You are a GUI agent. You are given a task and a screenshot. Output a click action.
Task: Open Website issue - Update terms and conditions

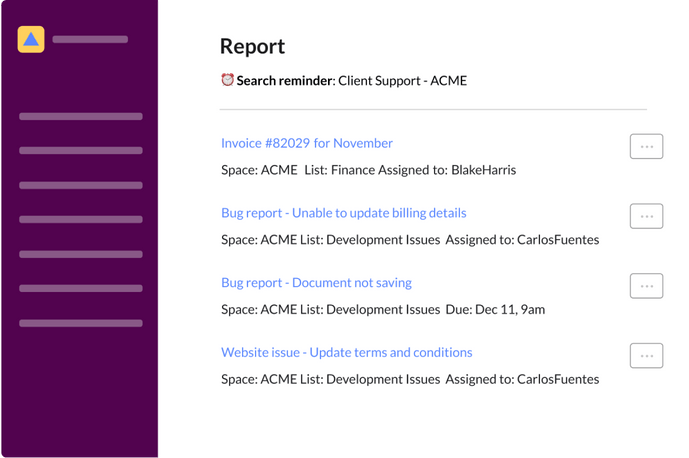[x=346, y=352]
